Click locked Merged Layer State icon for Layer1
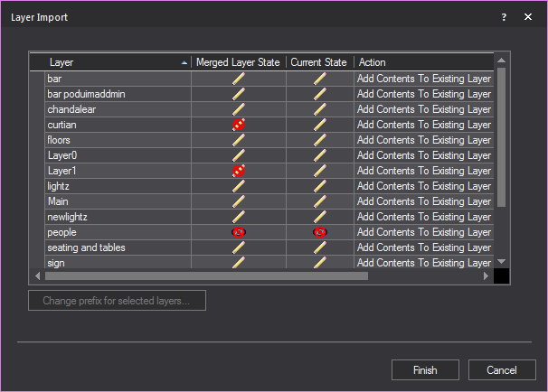 (239, 171)
